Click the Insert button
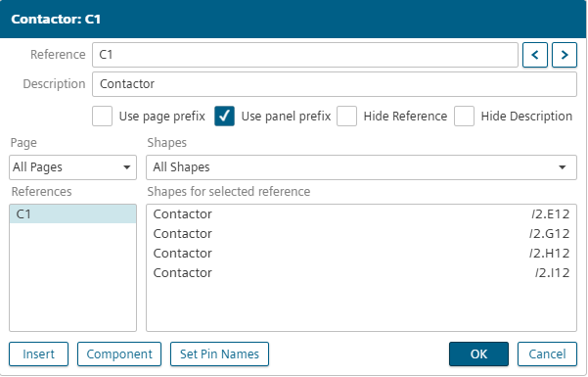Viewport: 588px width, 377px height. pyautogui.click(x=38, y=354)
